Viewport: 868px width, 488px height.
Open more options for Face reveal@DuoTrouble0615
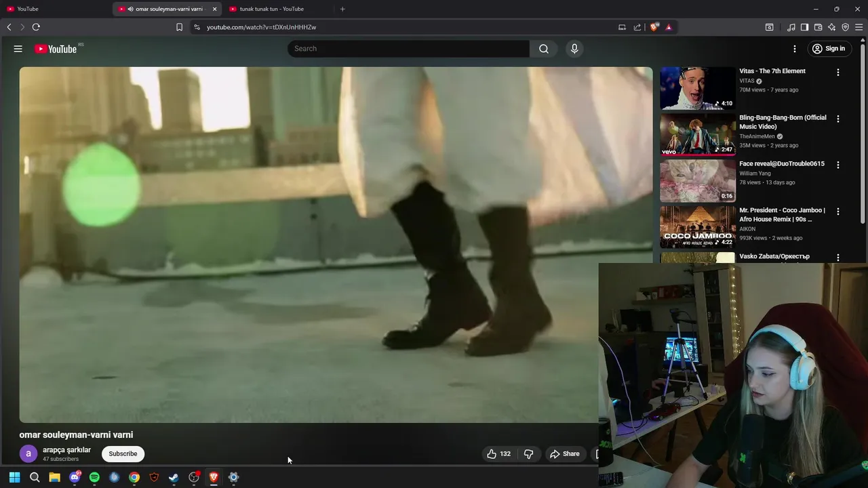838,165
